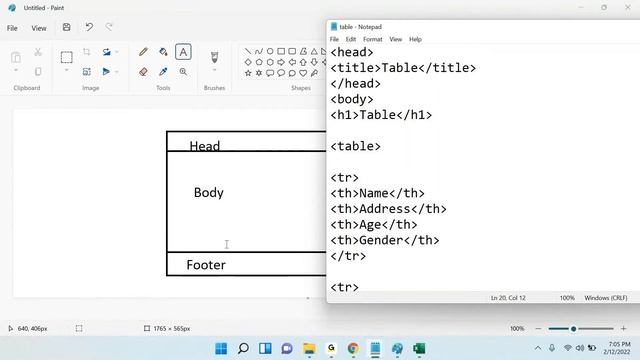Open the Notepad Help menu
The height and width of the screenshot is (360, 640).
(415, 39)
